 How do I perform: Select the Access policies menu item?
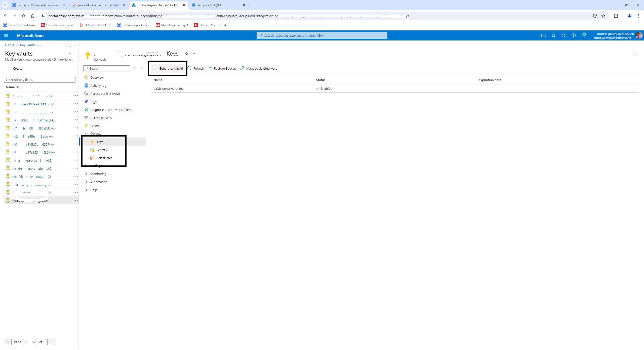pyautogui.click(x=100, y=118)
